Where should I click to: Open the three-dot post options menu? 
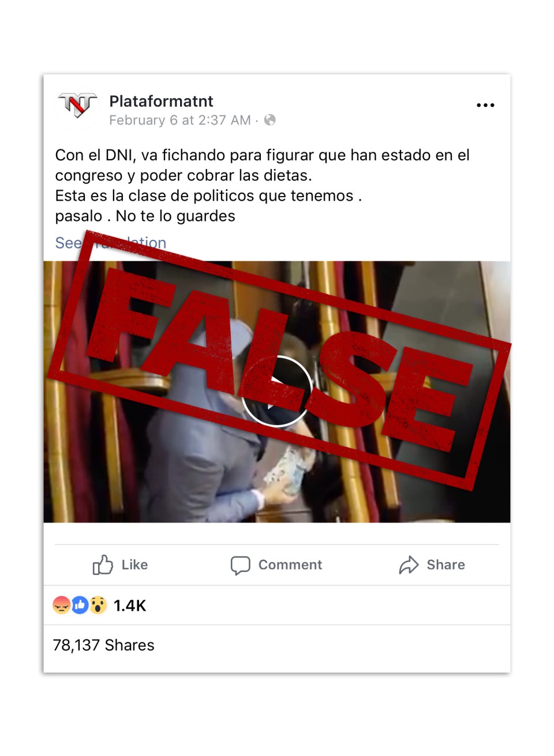coord(485,105)
